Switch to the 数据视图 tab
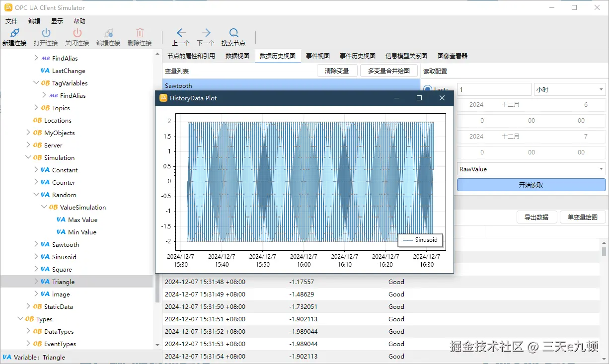 coord(237,56)
